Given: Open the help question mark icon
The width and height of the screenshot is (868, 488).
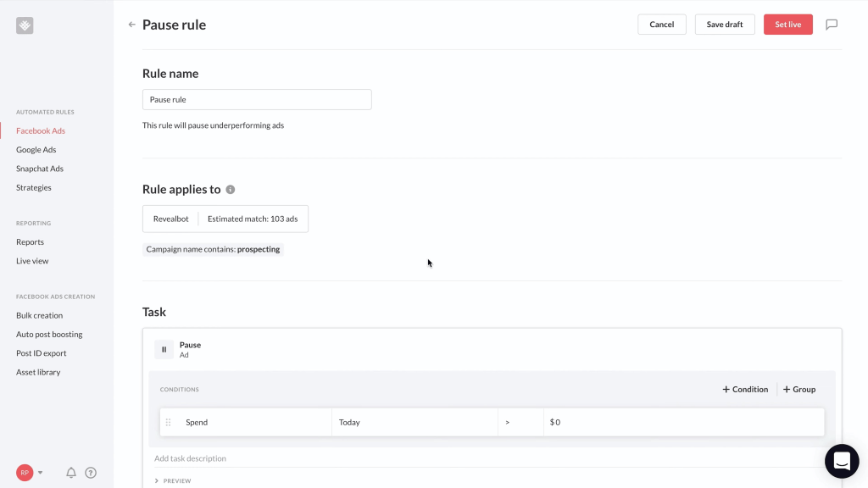Looking at the screenshot, I should click(91, 473).
